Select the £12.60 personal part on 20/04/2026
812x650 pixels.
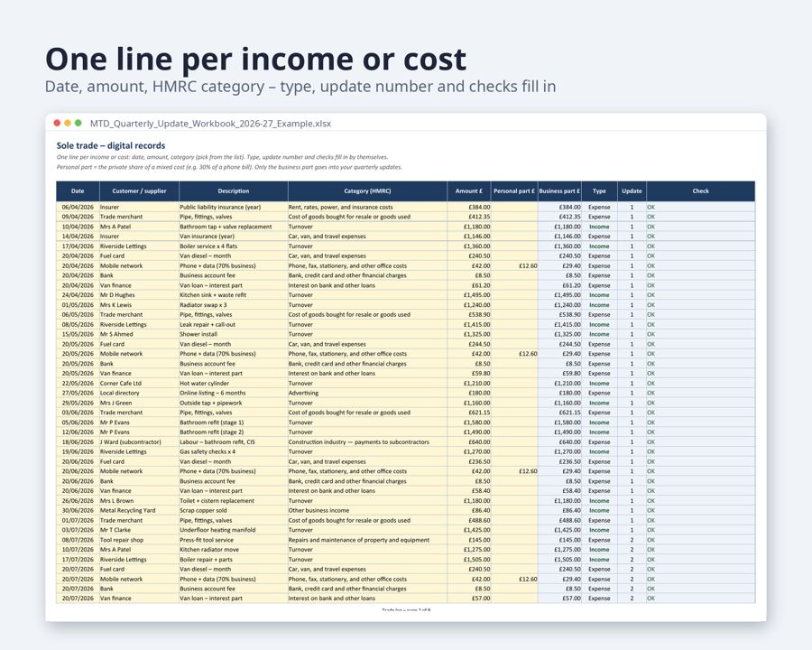click(514, 266)
